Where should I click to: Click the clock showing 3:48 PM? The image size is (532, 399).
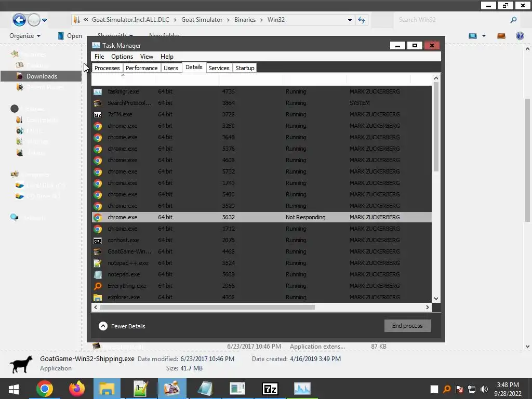[x=508, y=385]
